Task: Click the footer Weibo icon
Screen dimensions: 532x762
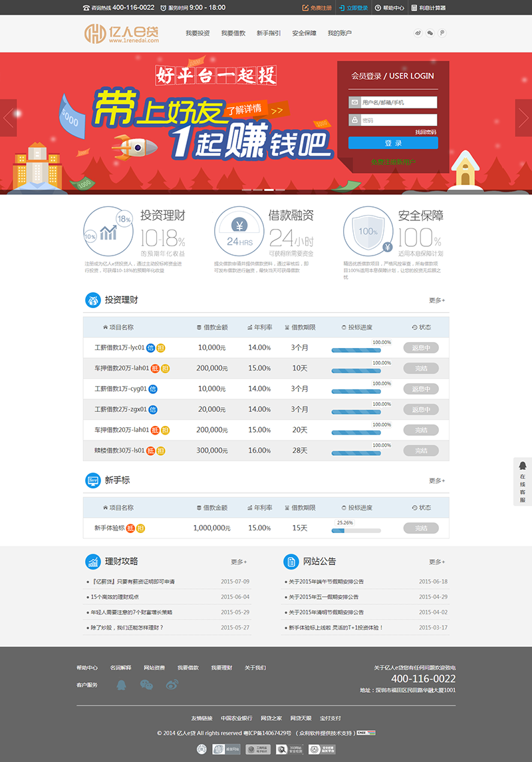Action: click(172, 685)
